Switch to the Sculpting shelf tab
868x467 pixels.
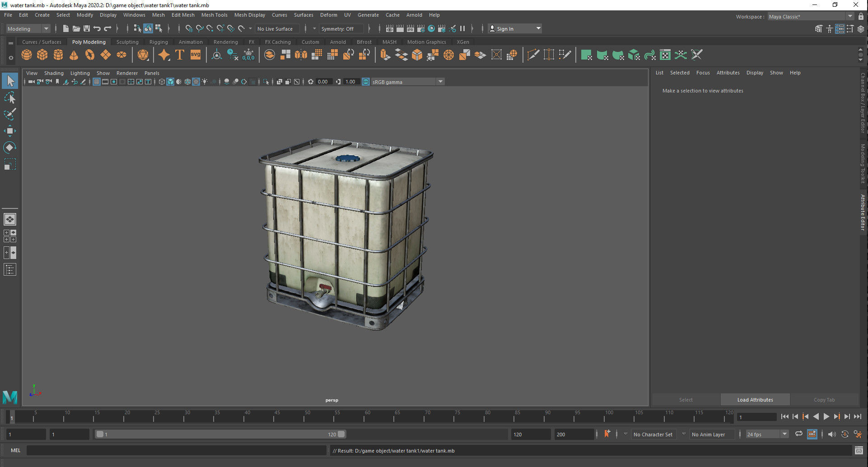(x=127, y=42)
